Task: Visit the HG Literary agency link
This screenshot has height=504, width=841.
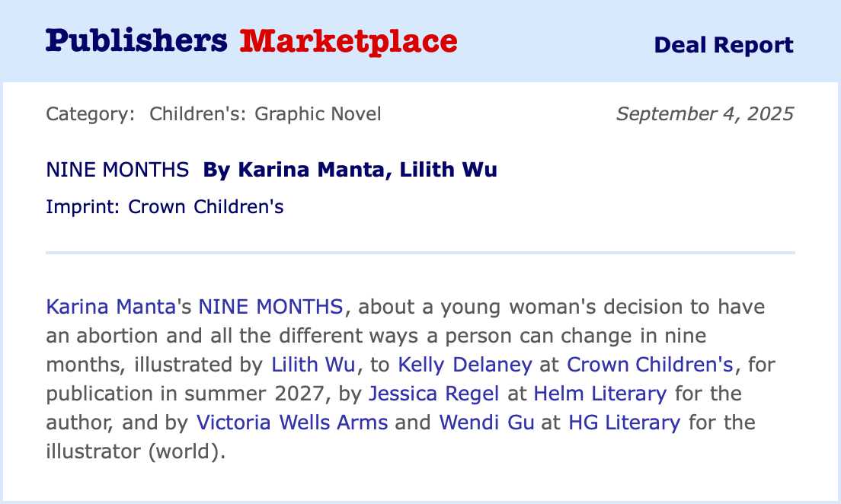Action: point(624,423)
